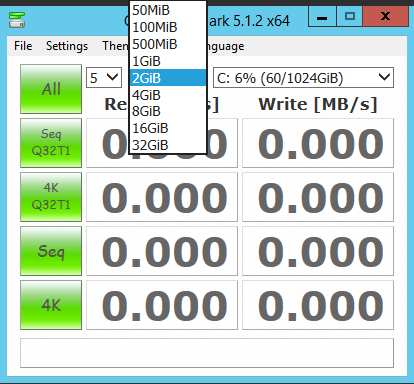414x384 pixels.
Task: Open the Settings menu
Action: (67, 46)
